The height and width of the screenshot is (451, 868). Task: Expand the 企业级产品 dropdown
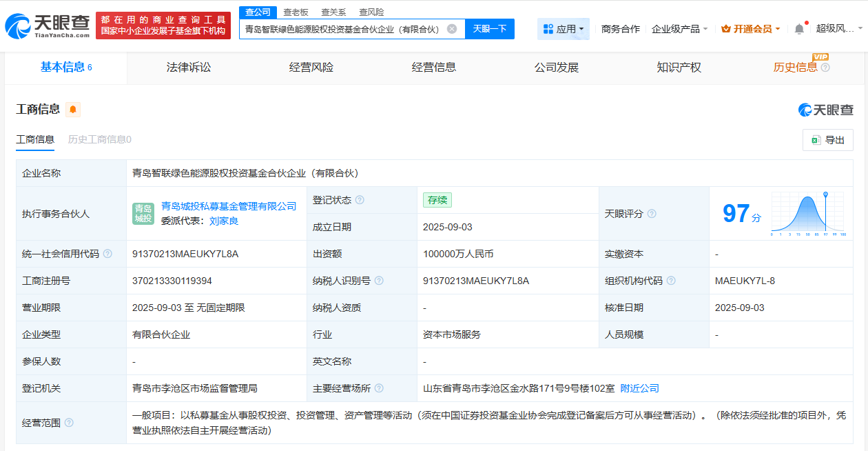[679, 29]
